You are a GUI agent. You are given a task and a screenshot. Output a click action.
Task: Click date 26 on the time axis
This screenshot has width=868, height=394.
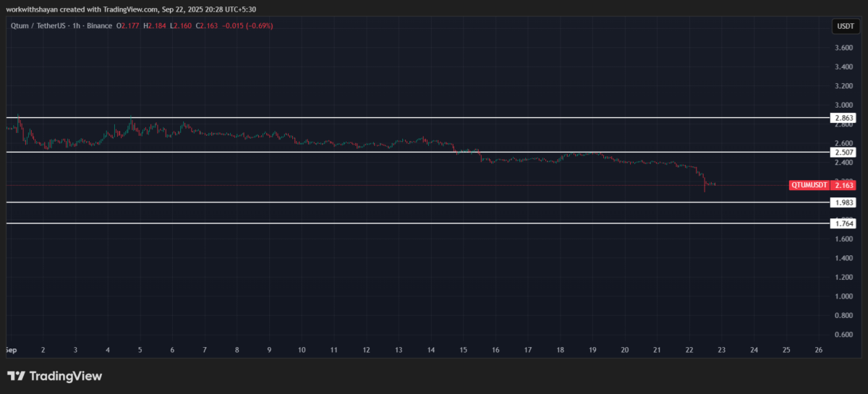tap(818, 350)
